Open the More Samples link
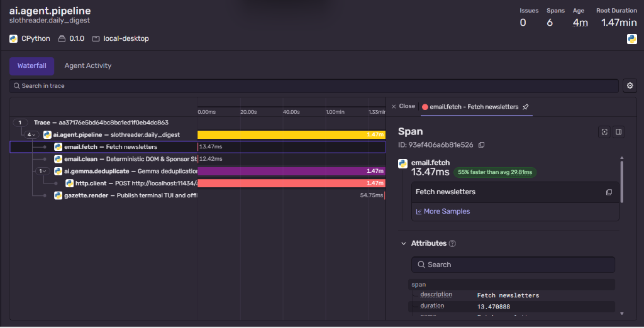 coord(447,211)
